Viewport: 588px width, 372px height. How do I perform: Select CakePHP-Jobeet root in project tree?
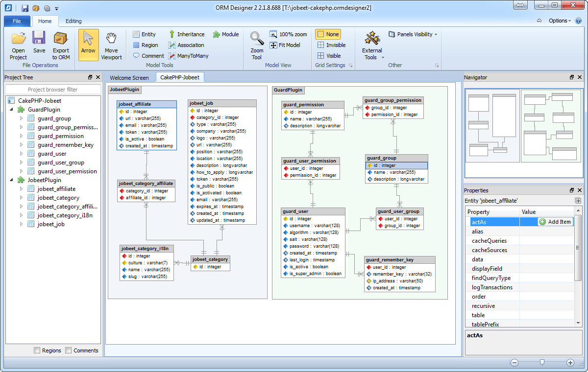40,101
